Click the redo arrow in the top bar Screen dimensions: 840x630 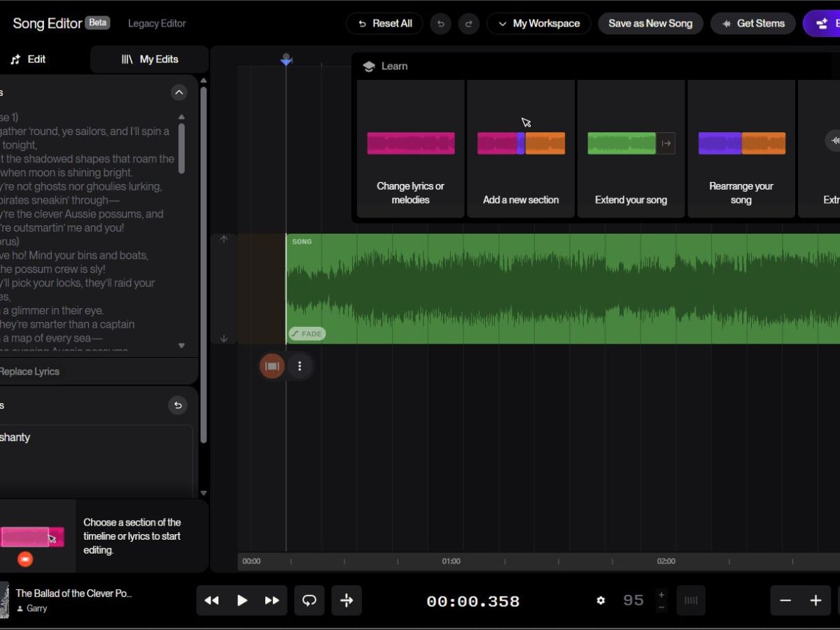coord(468,23)
